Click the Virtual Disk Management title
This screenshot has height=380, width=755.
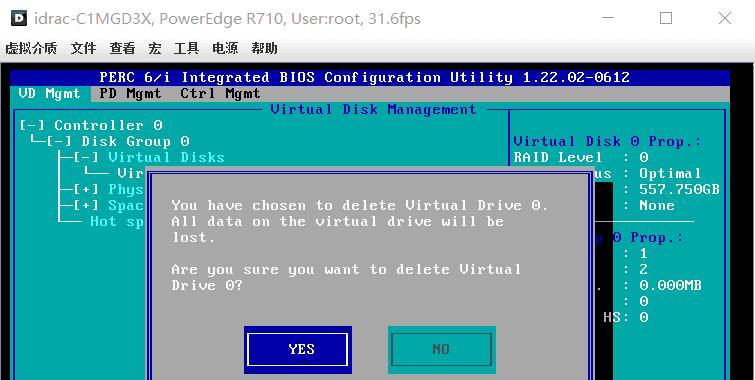(x=374, y=109)
